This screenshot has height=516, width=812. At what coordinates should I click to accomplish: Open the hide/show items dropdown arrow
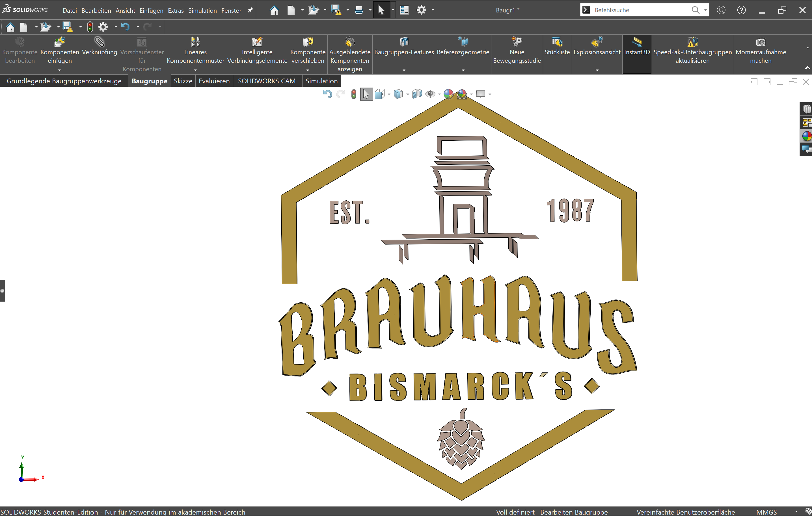[x=439, y=94]
